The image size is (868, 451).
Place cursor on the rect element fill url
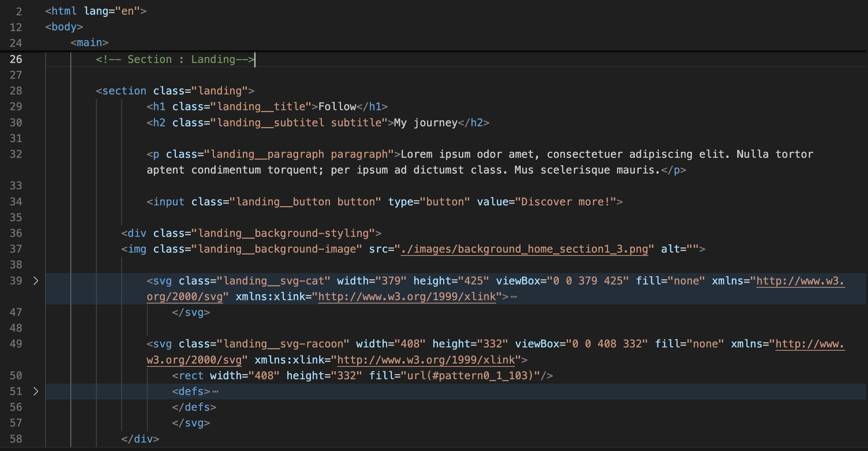pyautogui.click(x=470, y=376)
